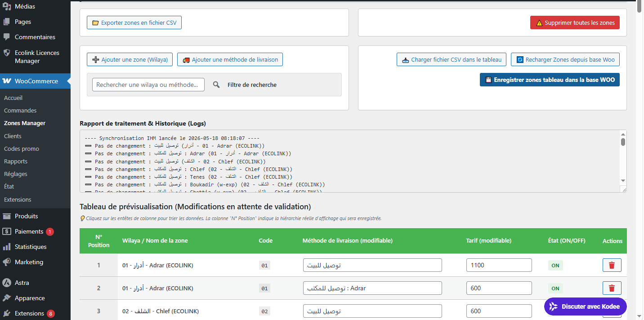Click row 1 delivery method field
This screenshot has width=644, height=320.
[x=372, y=265]
